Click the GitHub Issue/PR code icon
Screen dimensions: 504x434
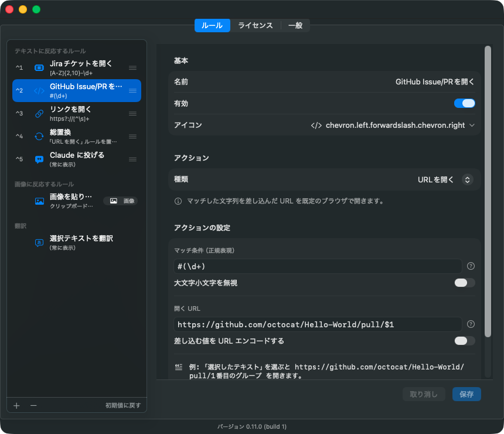39,91
